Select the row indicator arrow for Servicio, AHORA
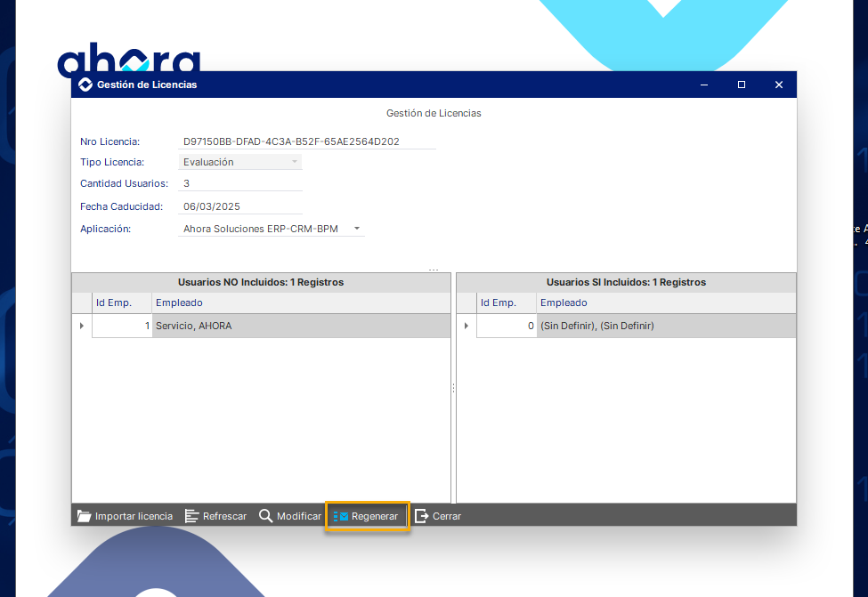Viewport: 868px width, 597px height. point(82,326)
